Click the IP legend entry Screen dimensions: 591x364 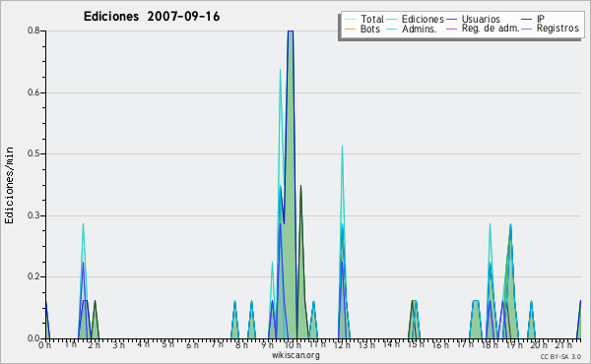pyautogui.click(x=533, y=19)
